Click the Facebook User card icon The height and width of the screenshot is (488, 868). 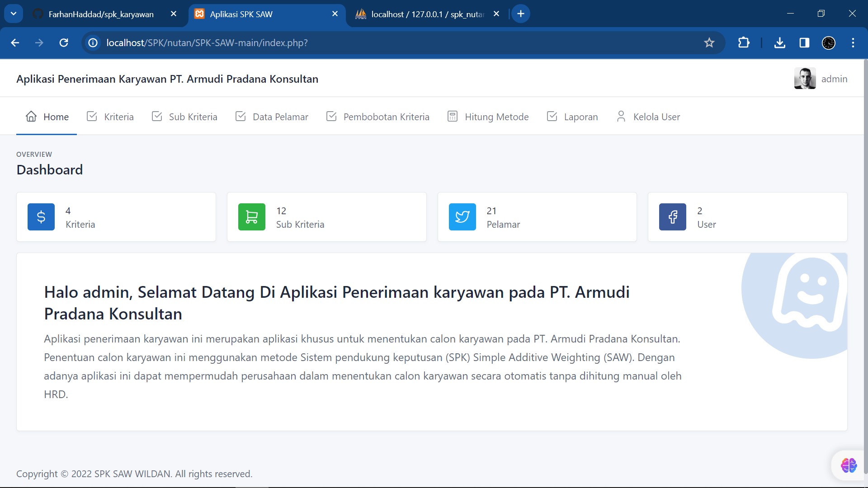(673, 217)
